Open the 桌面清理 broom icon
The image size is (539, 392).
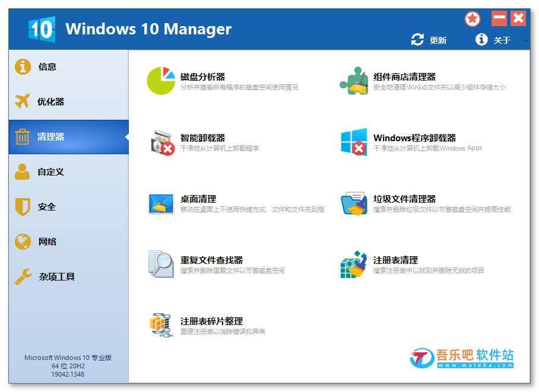click(161, 203)
